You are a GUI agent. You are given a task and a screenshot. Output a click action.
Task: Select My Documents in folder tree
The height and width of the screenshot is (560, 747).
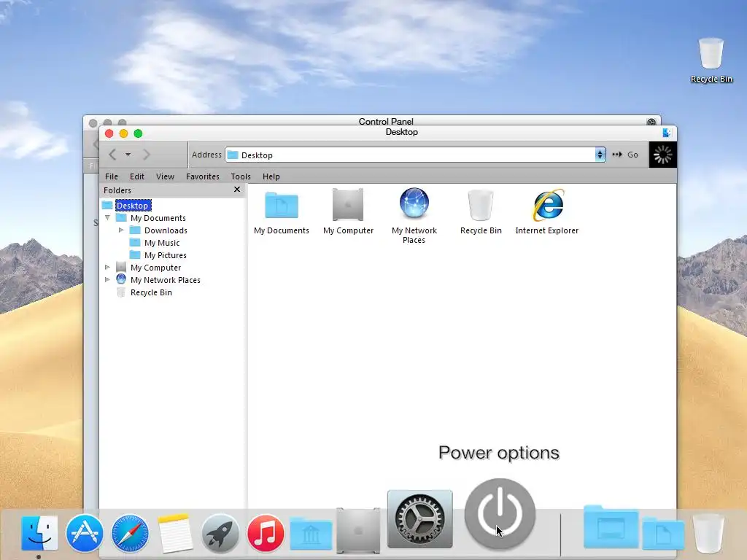[158, 217]
